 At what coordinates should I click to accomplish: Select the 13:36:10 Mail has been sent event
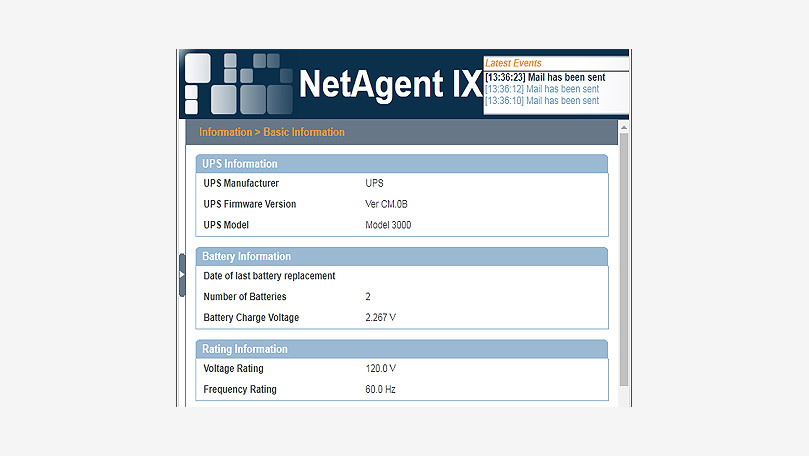(x=541, y=101)
